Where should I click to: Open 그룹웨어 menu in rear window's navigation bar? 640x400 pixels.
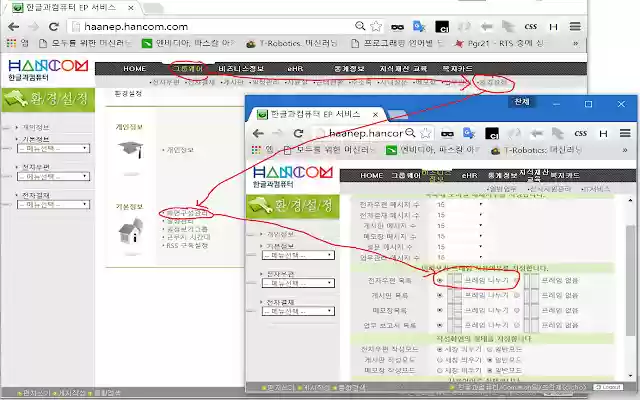pyautogui.click(x=187, y=69)
